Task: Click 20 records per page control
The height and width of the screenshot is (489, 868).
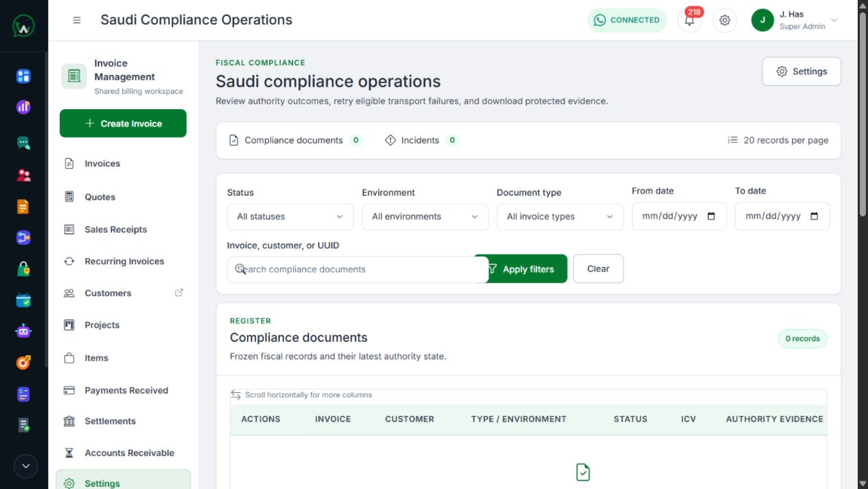Action: 778,140
